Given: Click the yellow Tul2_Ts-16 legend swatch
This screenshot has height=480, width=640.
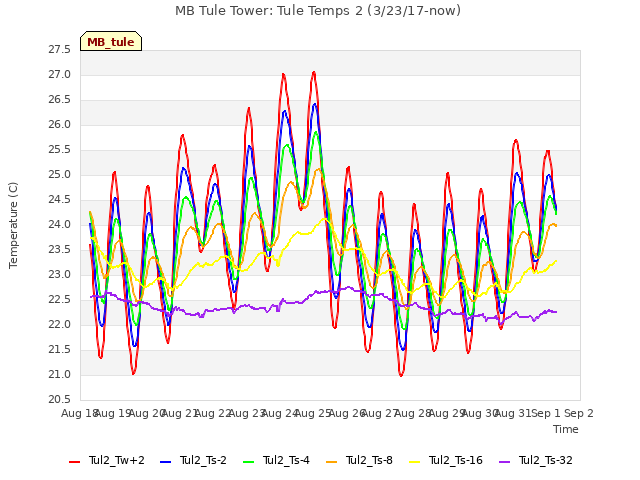Looking at the screenshot, I should [x=415, y=462].
